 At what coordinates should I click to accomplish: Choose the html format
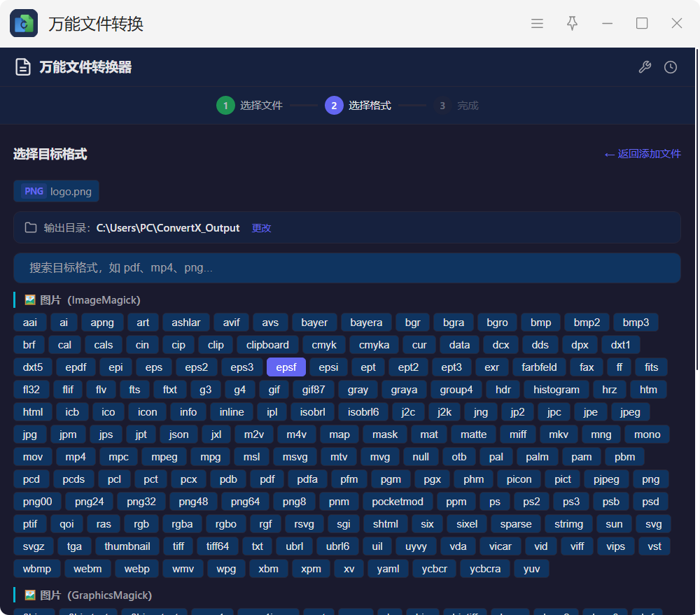click(x=33, y=412)
